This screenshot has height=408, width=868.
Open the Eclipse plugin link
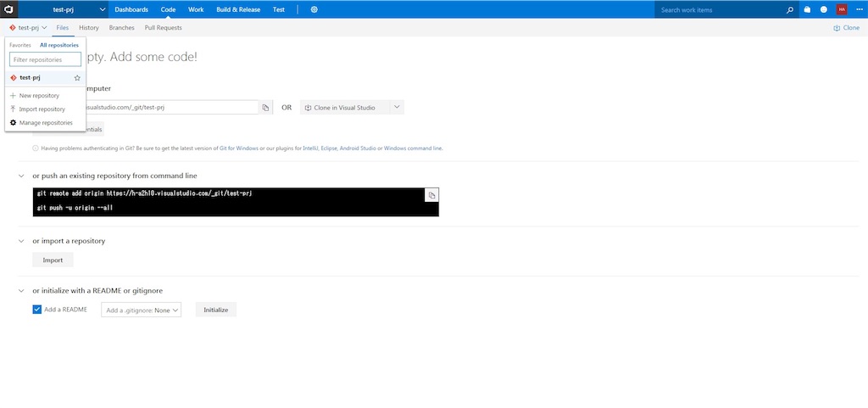pyautogui.click(x=330, y=148)
